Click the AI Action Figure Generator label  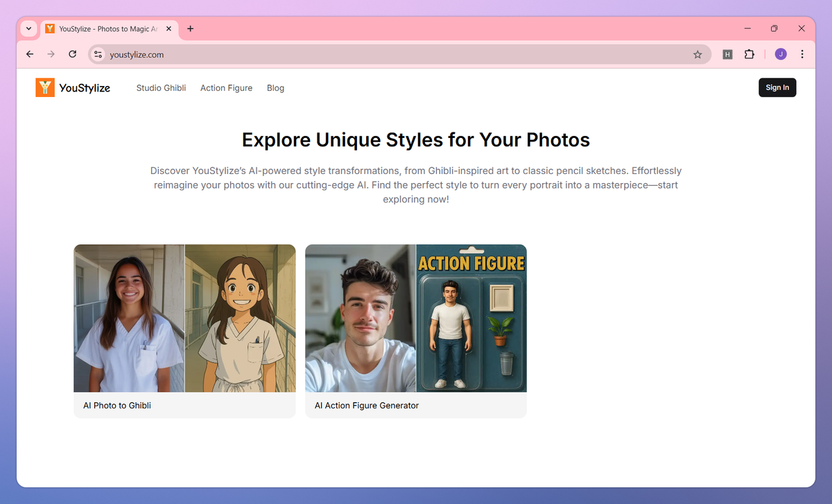point(367,406)
